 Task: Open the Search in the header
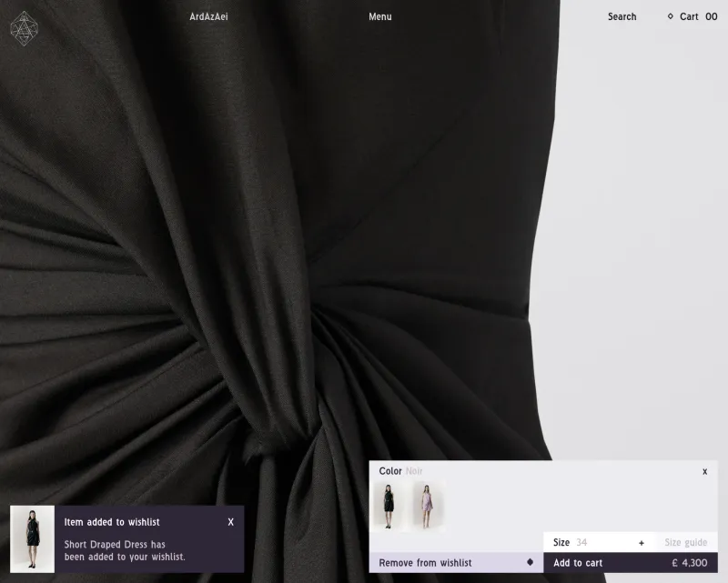(622, 16)
